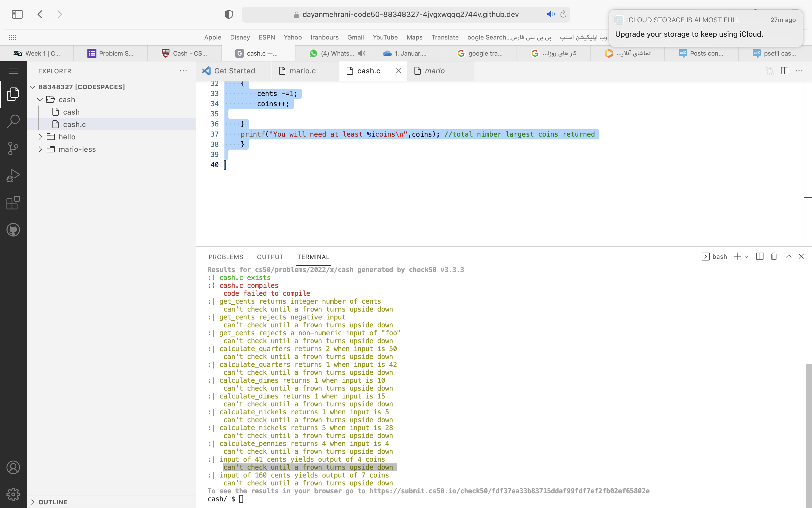Open the YouTube bookmark
The image size is (812, 508).
coord(385,37)
